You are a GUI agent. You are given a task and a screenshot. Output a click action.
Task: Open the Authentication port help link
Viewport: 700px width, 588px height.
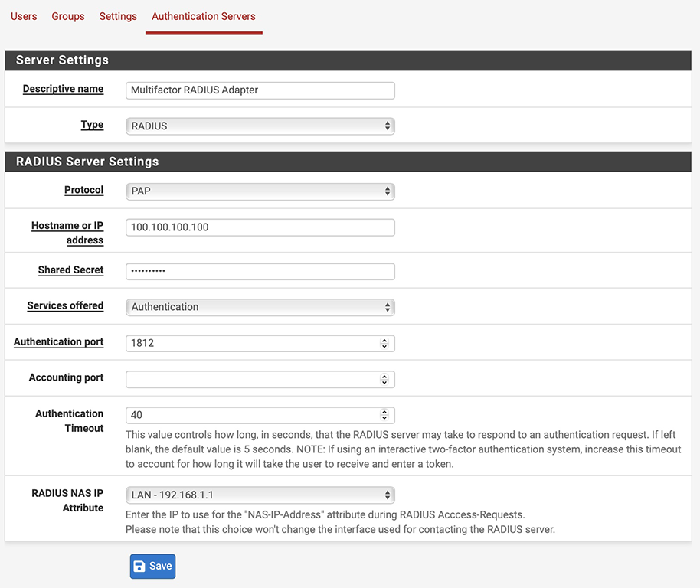(x=57, y=341)
